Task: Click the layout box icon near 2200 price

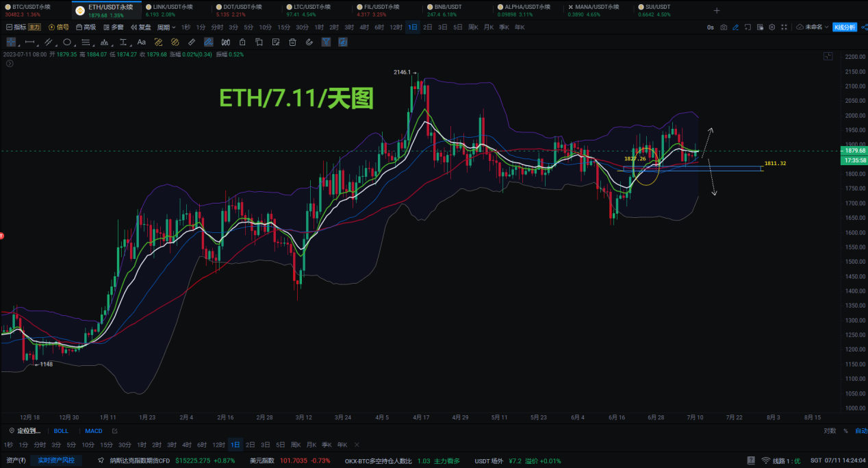Action: (x=828, y=56)
